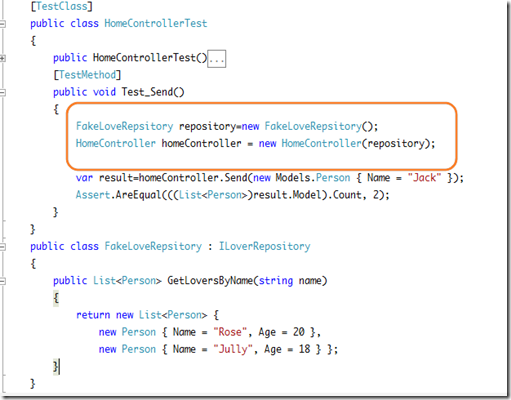Collapse the GetLoversByName method outline
Viewport: 511px width, 400px height.
coord(2,281)
